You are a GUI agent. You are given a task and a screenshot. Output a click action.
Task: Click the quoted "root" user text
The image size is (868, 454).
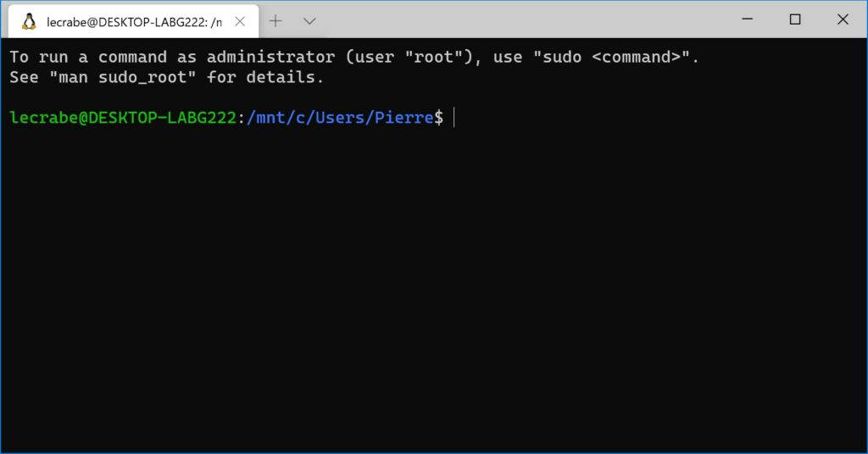click(x=434, y=57)
